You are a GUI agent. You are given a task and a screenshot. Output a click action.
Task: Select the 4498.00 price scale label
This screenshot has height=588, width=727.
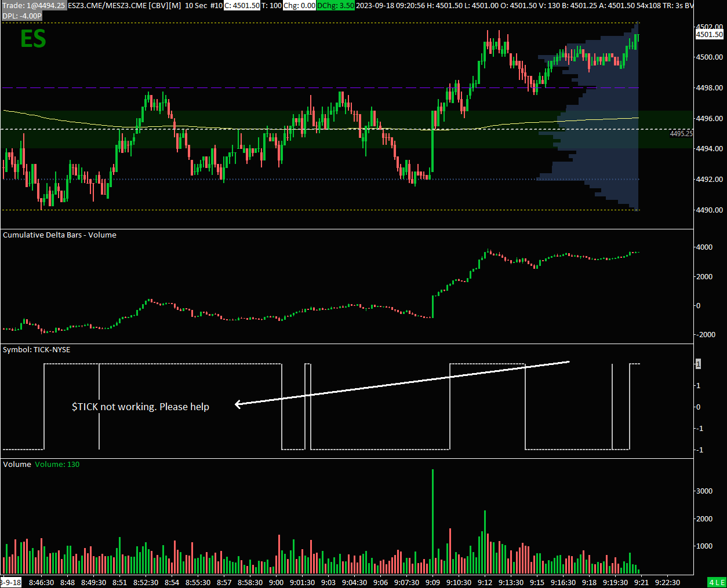(710, 88)
